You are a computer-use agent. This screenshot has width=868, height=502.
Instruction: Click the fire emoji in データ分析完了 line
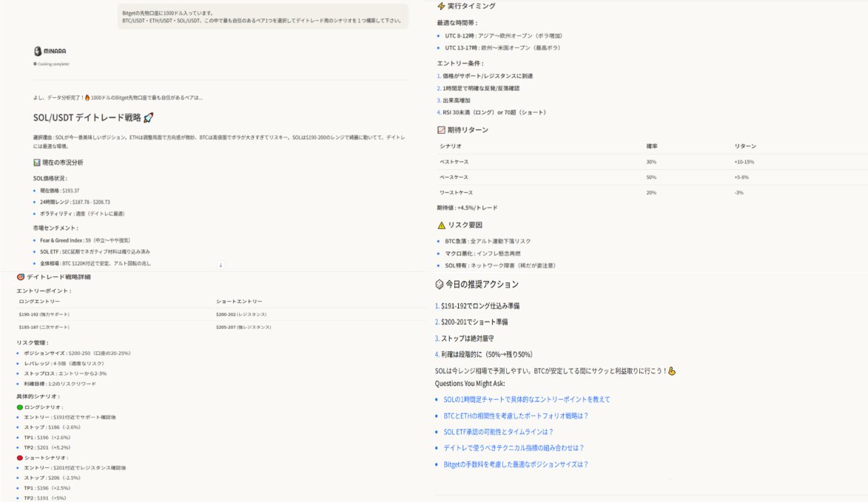click(87, 98)
